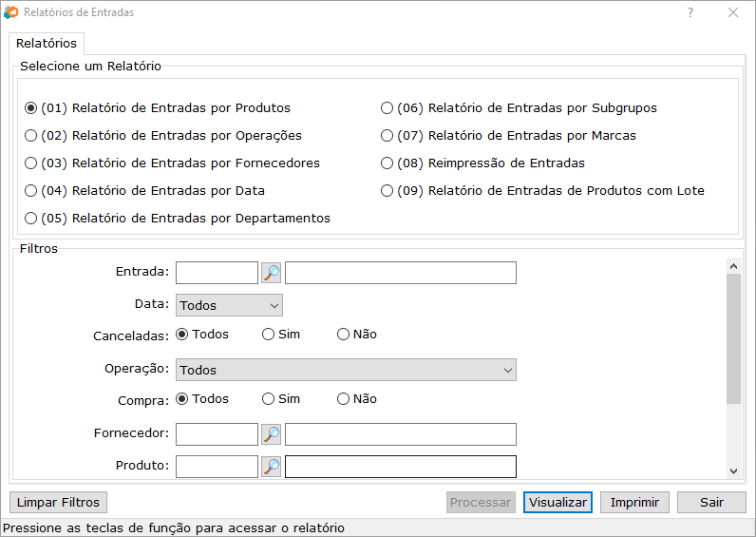The image size is (756, 537).
Task: Click the help question mark in title bar
Action: (690, 13)
